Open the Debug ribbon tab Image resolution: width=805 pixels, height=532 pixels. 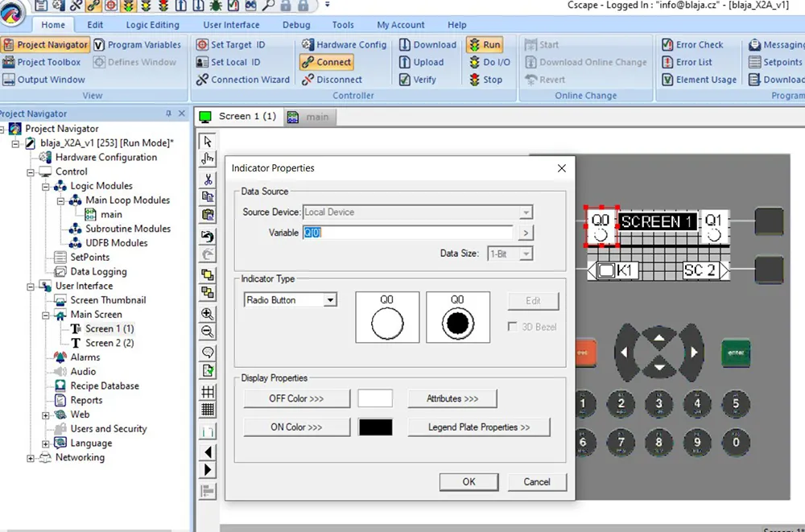296,25
